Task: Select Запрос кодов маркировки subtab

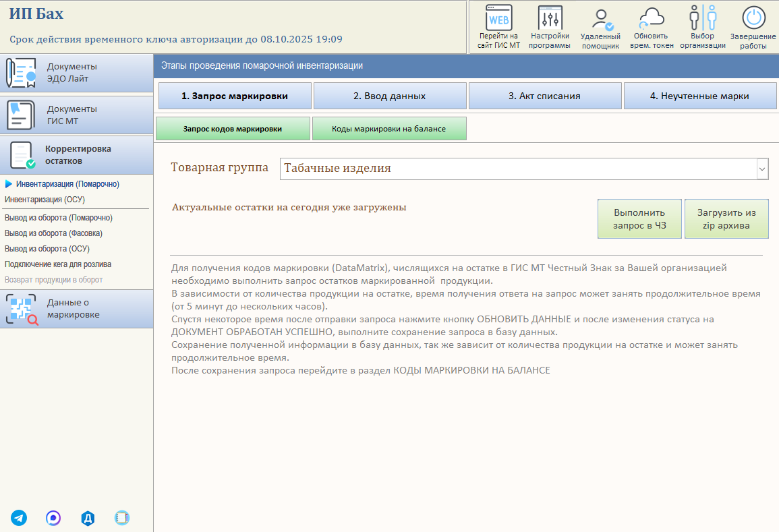Action: [233, 129]
